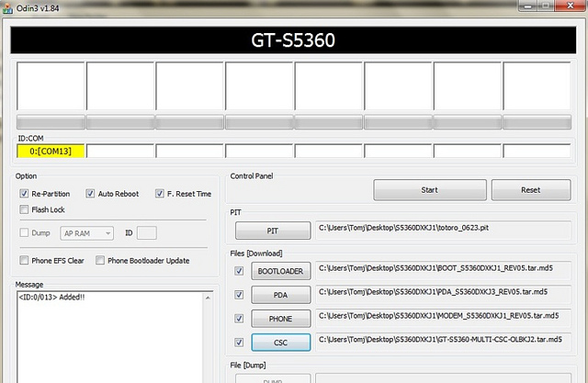Click the ID input box beside Dump
This screenshot has width=588, height=383.
tap(147, 232)
